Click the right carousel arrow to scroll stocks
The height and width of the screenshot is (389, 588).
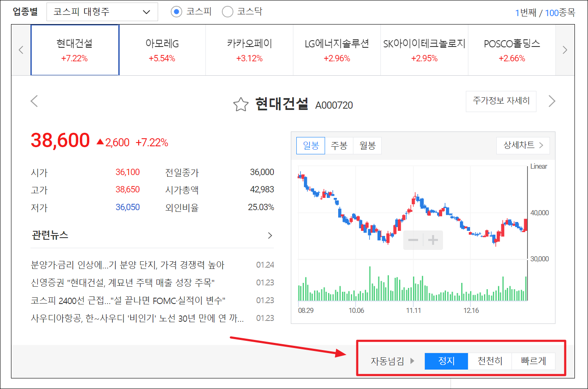pyautogui.click(x=565, y=49)
